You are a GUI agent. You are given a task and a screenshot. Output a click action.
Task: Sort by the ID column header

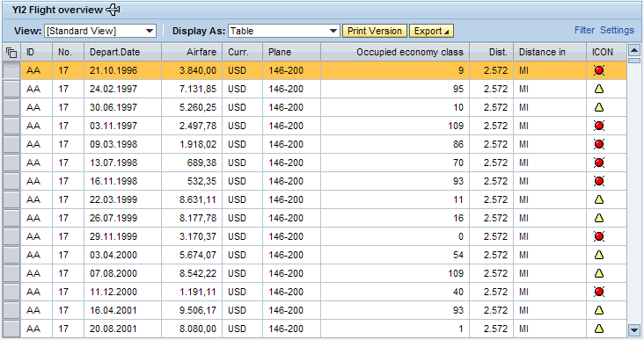pos(37,52)
